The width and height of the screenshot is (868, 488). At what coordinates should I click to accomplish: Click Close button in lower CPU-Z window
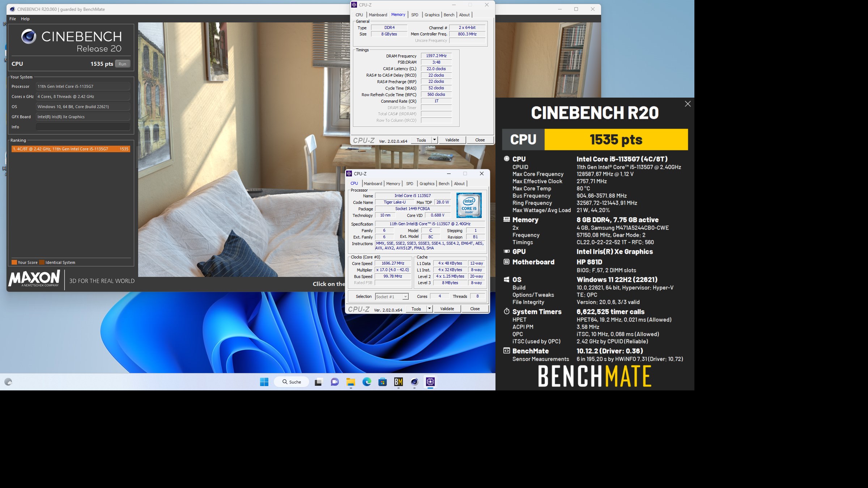(x=475, y=309)
